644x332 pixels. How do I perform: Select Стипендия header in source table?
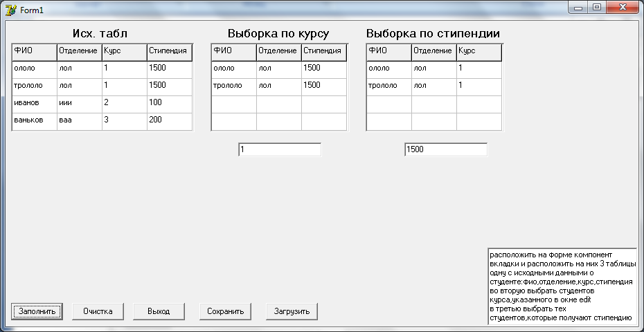pos(170,52)
